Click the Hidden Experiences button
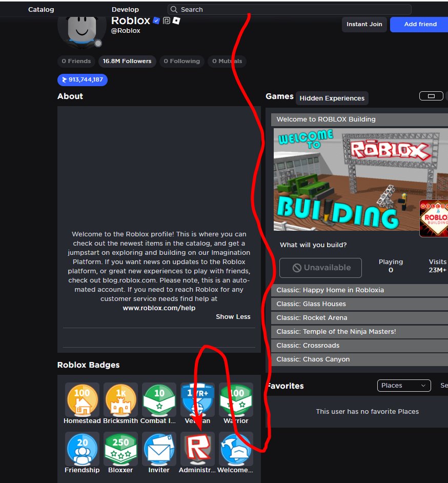Screen dimensions: 448x483 [332, 98]
